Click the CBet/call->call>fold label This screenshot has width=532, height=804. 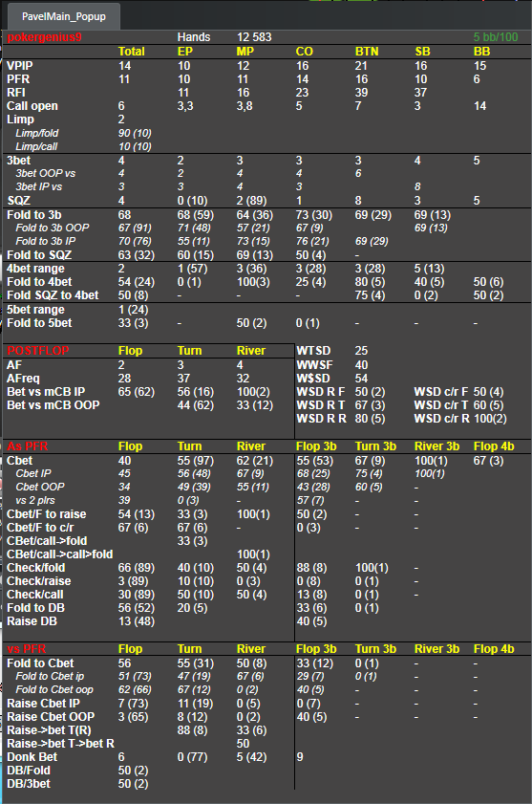(x=59, y=554)
